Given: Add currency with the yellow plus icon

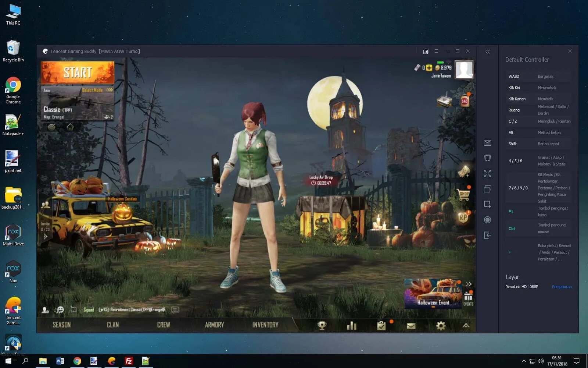Looking at the screenshot, I should pos(429,68).
